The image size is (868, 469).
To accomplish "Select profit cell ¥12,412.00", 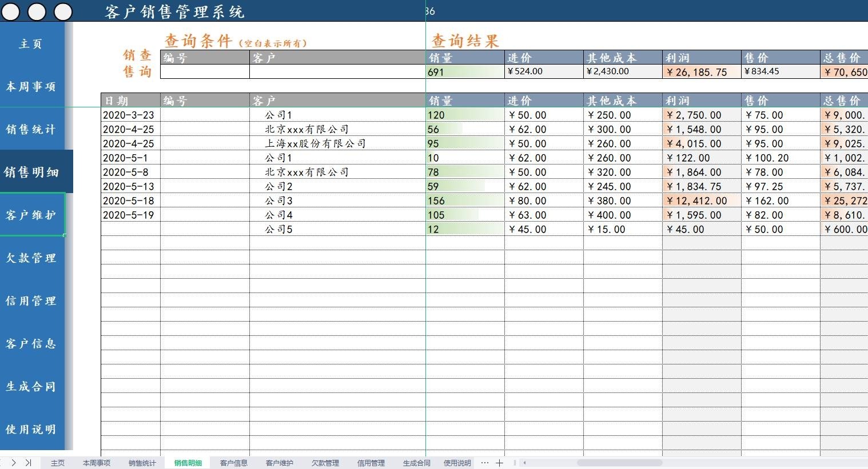I will (x=702, y=201).
